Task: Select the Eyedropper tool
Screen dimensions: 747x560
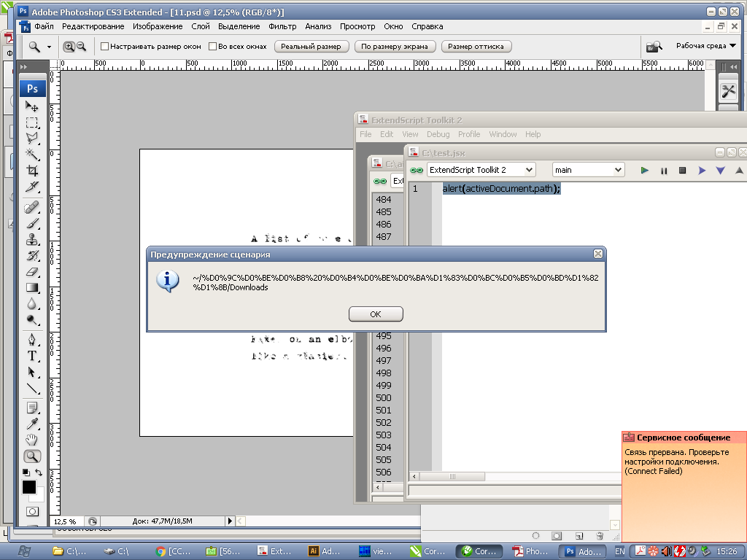Action: [32, 424]
